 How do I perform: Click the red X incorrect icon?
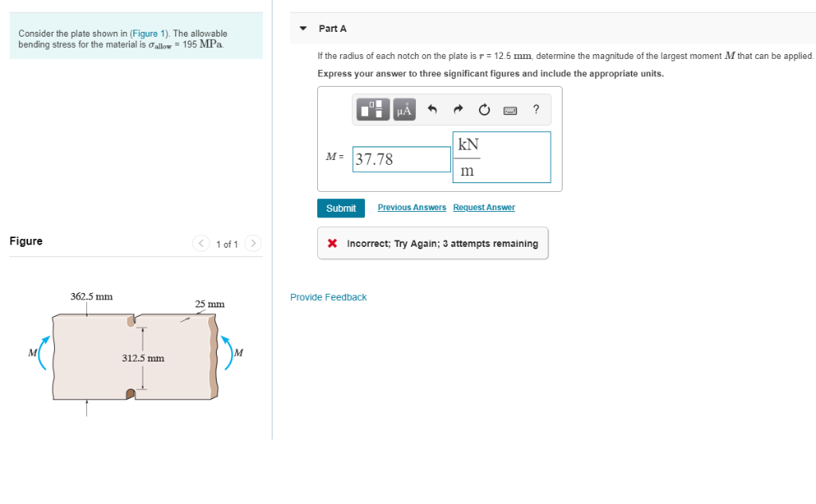tap(332, 243)
